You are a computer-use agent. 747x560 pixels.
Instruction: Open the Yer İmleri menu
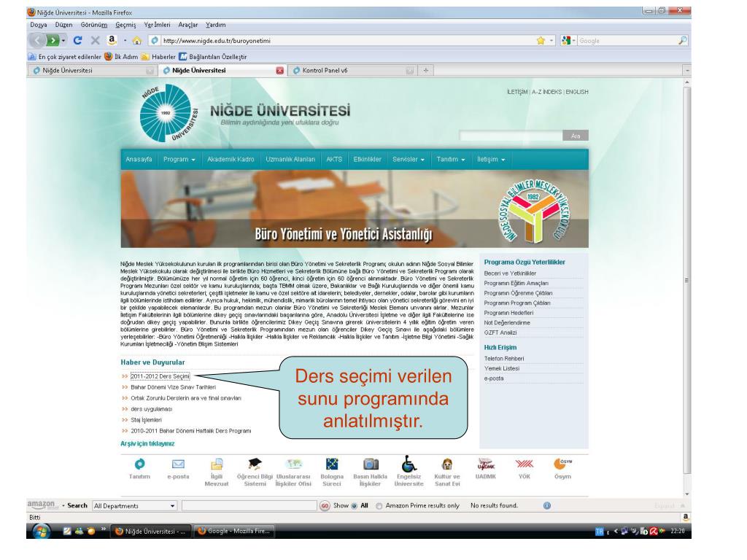[x=158, y=25]
